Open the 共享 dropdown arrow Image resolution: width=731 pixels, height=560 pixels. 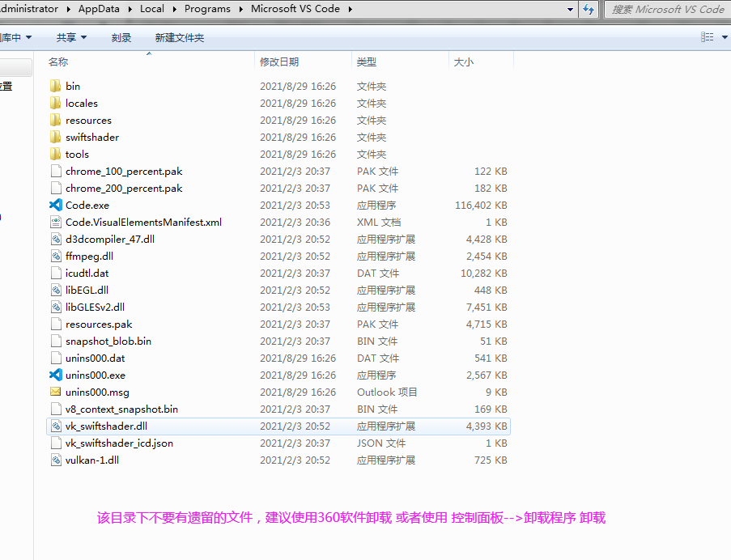pos(86,37)
